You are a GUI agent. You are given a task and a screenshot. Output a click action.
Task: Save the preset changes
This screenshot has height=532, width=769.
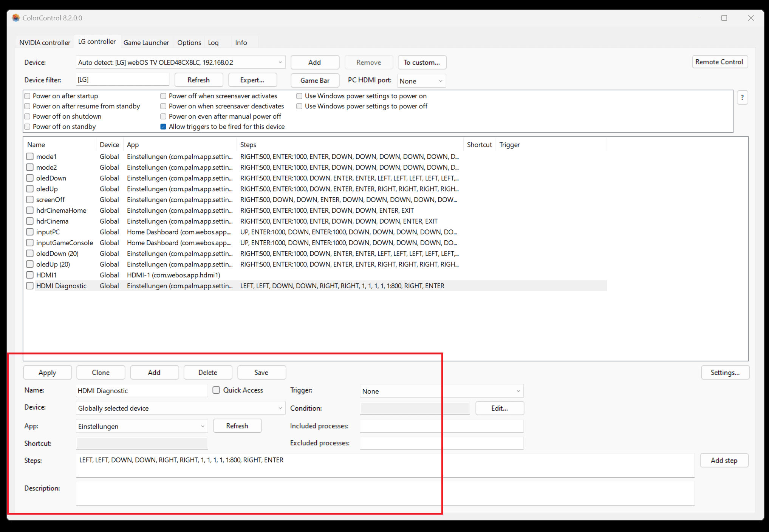(261, 373)
